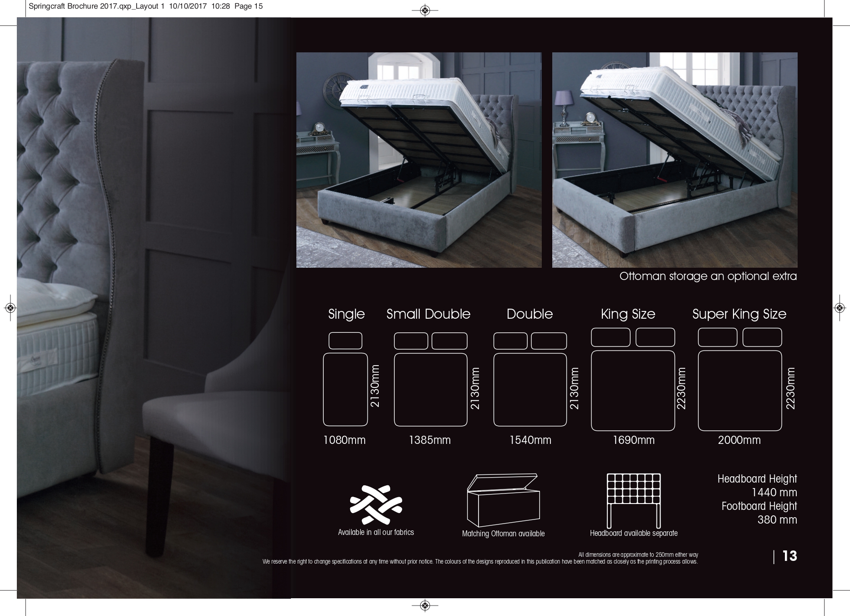Click the top center registration mark
This screenshot has height=616, width=850.
tap(425, 10)
